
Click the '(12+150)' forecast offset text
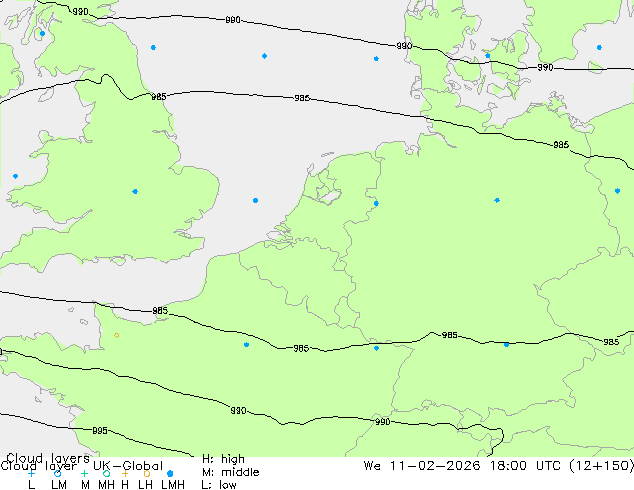tap(602, 466)
